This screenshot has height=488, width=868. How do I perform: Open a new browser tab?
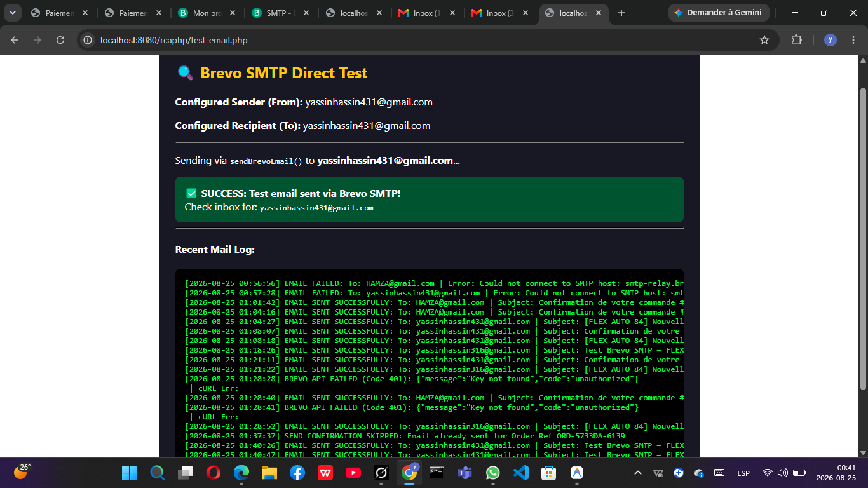coord(621,13)
